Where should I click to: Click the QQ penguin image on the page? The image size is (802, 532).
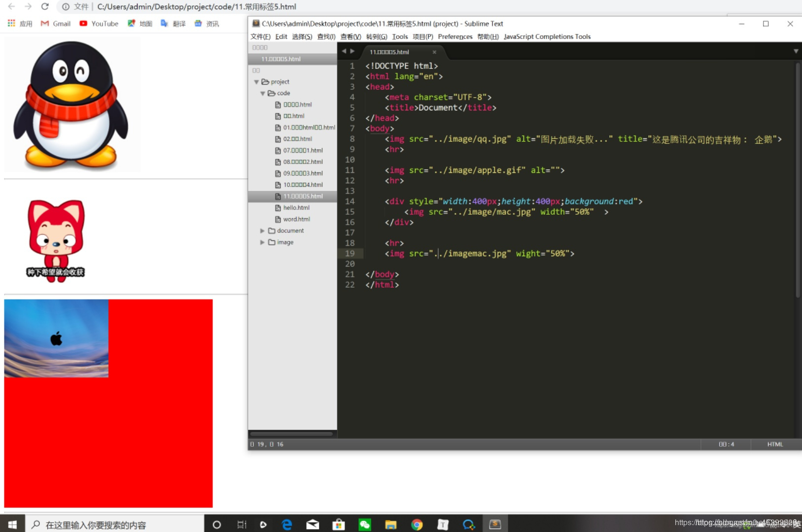click(72, 104)
